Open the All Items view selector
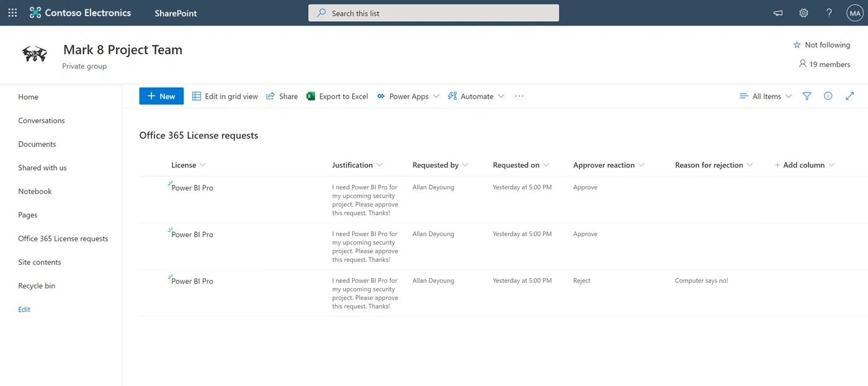 pos(766,96)
